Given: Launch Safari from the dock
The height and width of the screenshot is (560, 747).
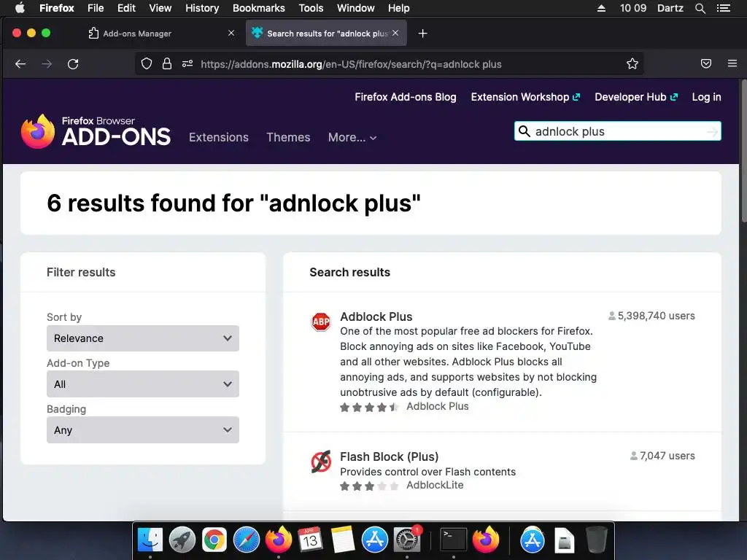Looking at the screenshot, I should click(247, 540).
